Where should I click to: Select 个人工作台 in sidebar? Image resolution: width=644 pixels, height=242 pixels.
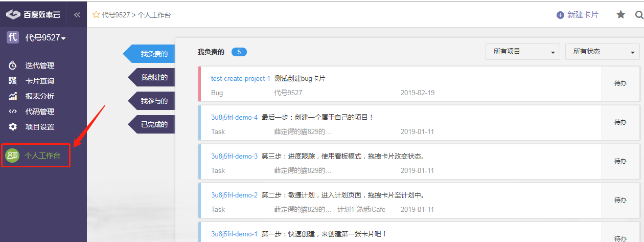tap(42, 156)
